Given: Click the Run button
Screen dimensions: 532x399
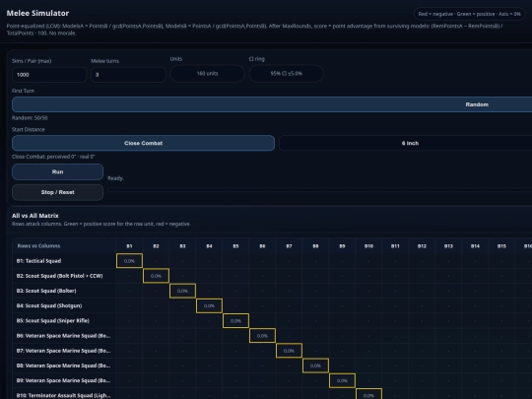Looking at the screenshot, I should (x=57, y=172).
